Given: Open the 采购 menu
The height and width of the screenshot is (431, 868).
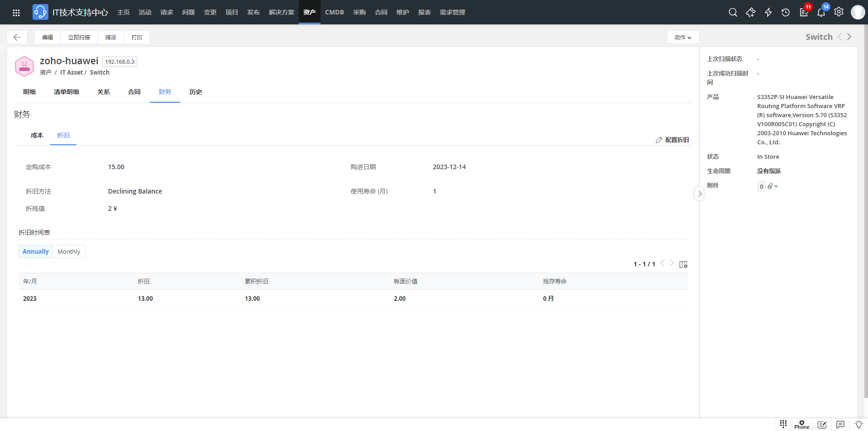Looking at the screenshot, I should (359, 12).
